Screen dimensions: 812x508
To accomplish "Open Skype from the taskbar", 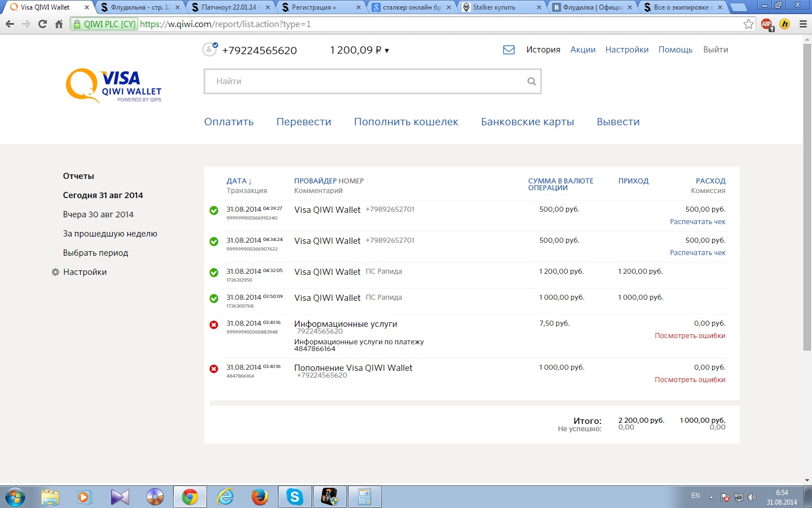I will point(294,497).
